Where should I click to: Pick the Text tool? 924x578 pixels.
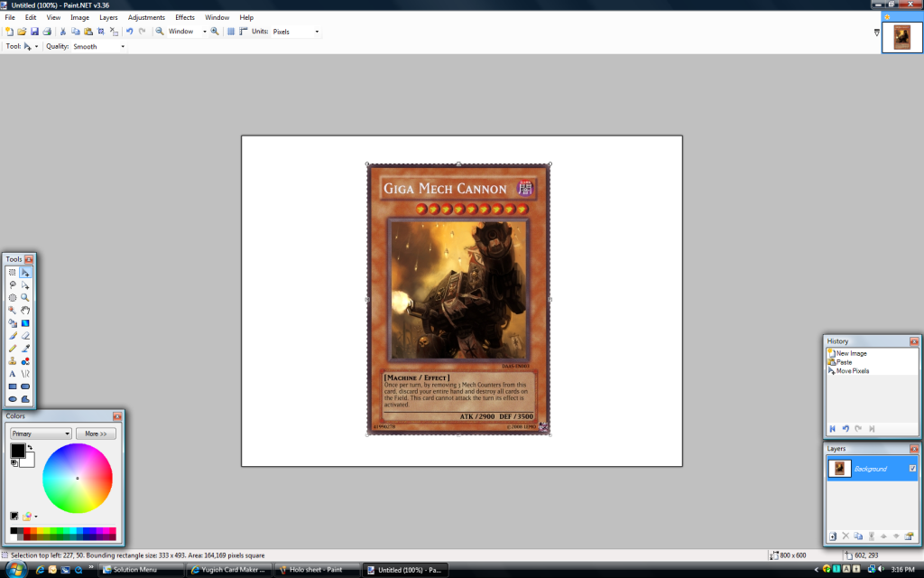coord(13,373)
